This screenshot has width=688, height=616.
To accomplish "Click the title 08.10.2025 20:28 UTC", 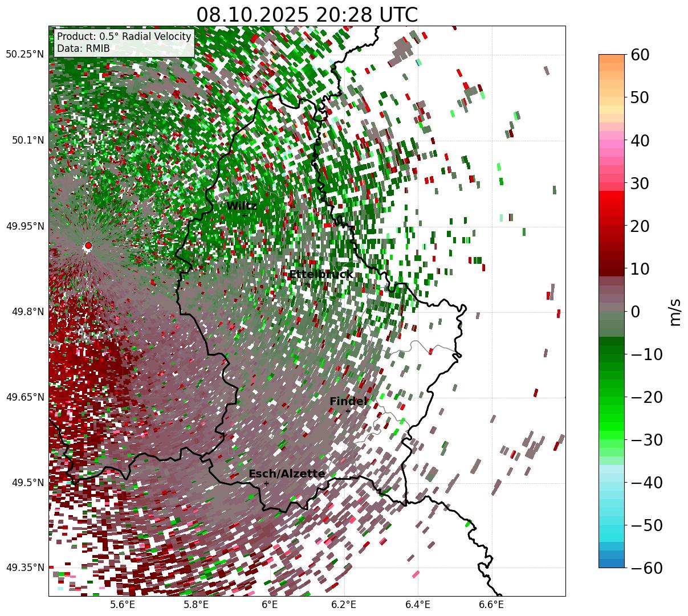I will (x=307, y=15).
